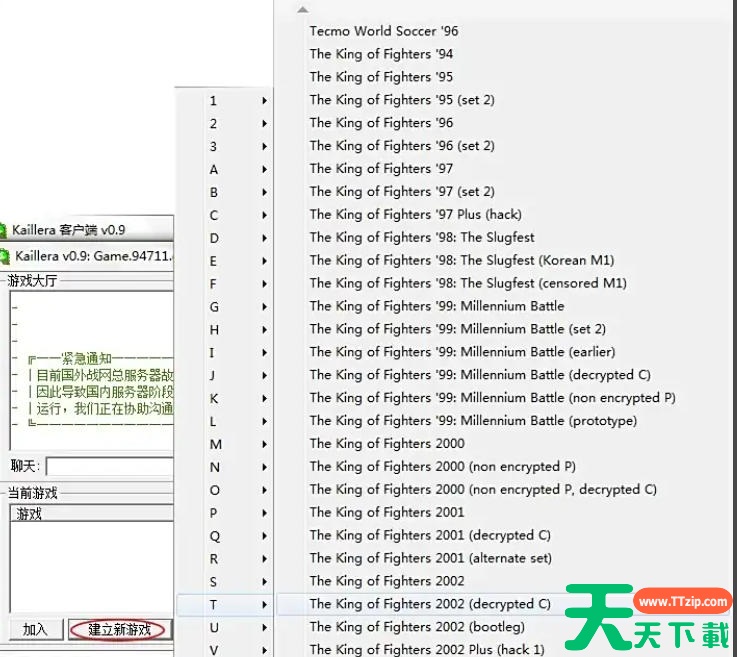Viewport: 737px width, 657px height.
Task: Expand the letter C game submenu
Action: pyautogui.click(x=225, y=215)
